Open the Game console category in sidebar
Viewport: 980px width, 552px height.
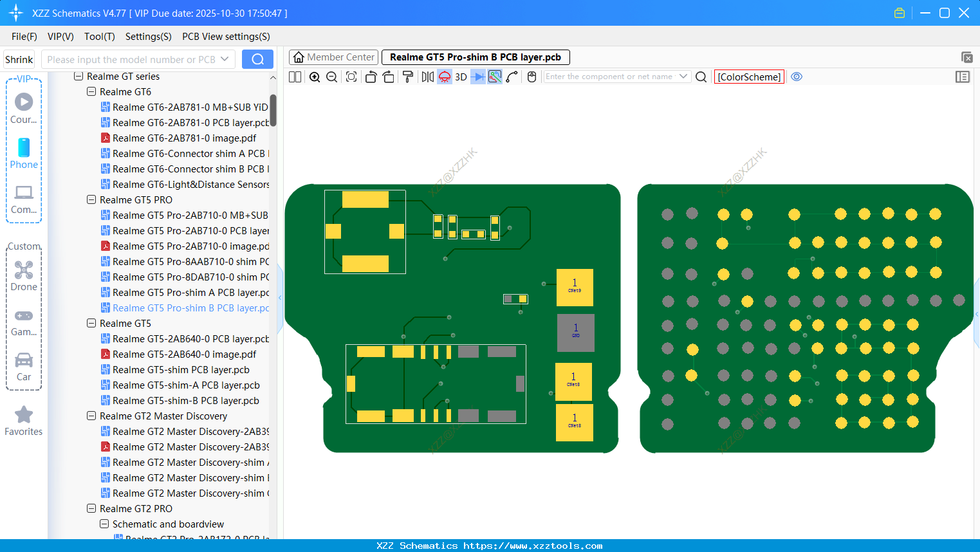coord(24,323)
